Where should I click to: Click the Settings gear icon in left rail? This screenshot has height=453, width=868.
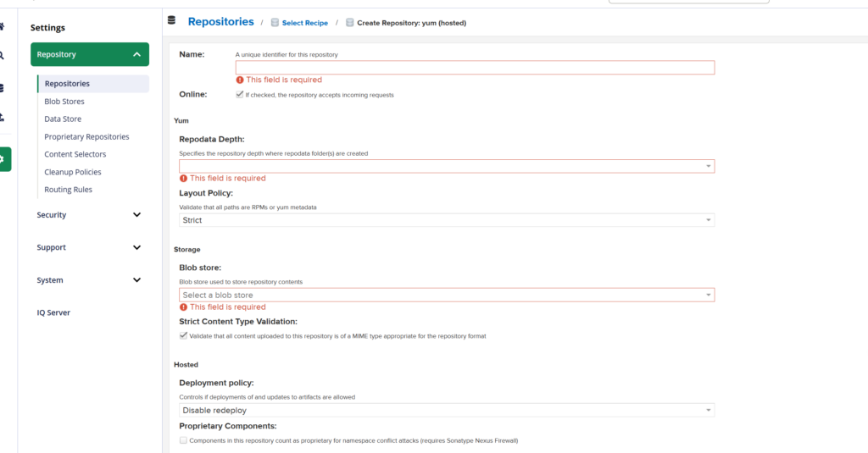click(x=3, y=158)
